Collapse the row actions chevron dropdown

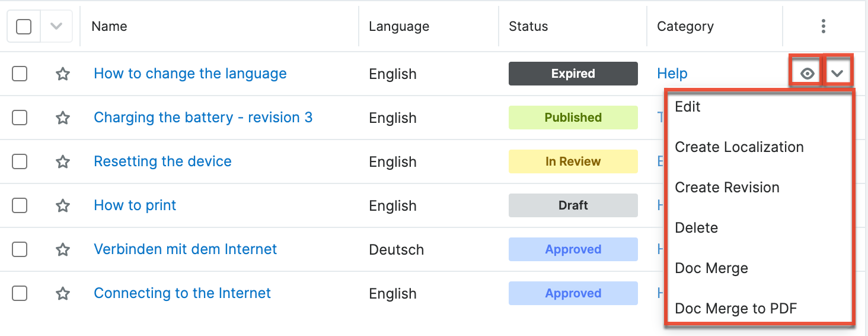point(837,74)
